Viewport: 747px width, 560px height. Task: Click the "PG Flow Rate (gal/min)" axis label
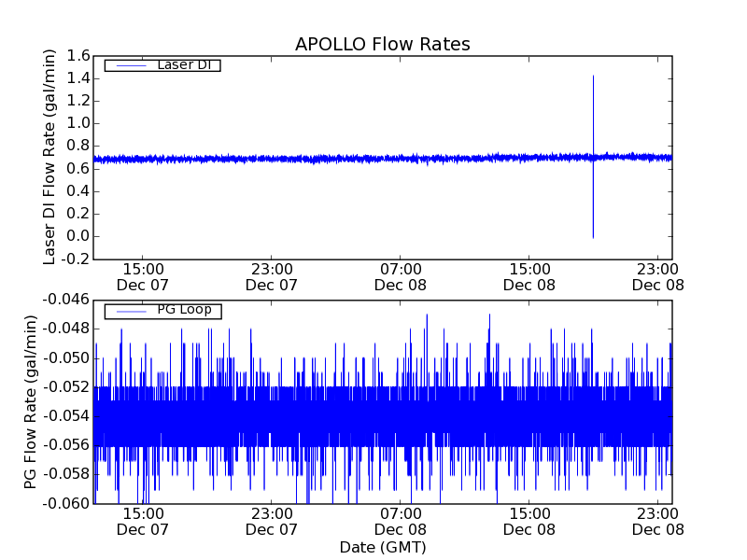[x=31, y=401]
